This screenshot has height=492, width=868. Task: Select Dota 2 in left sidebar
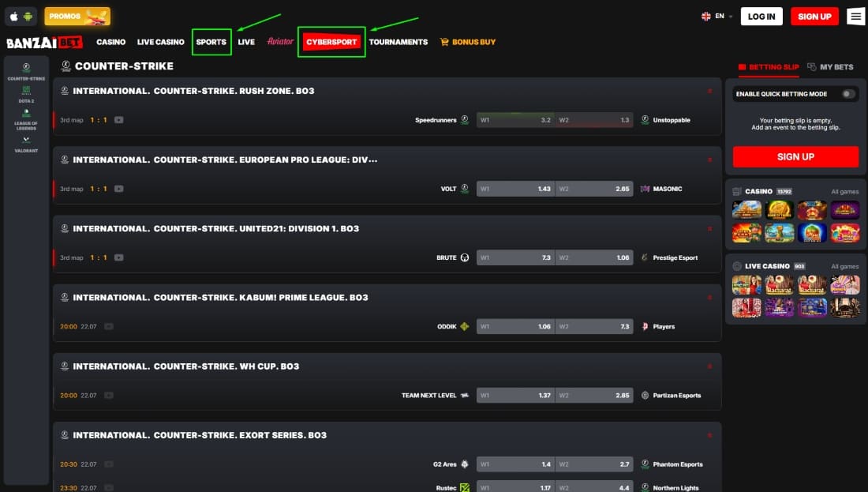(26, 94)
